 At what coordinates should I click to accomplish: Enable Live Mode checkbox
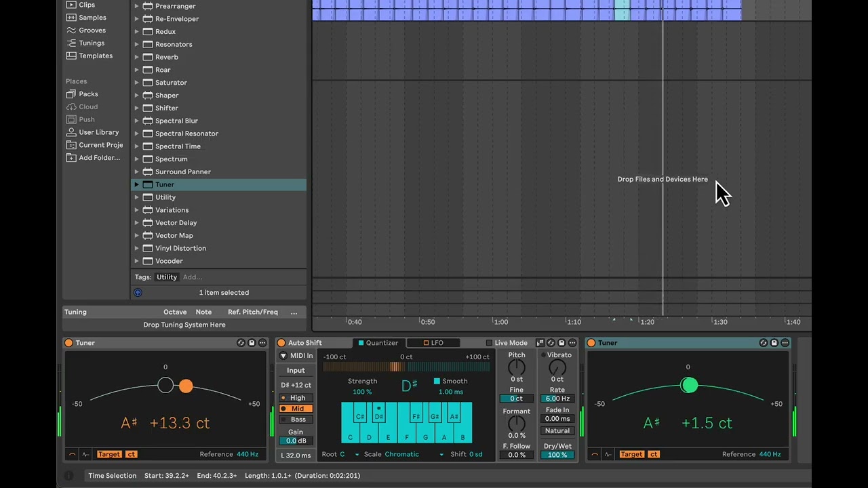(489, 343)
